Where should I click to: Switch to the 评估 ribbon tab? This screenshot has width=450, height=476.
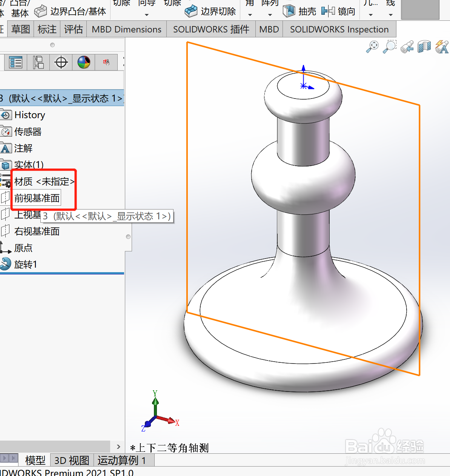click(73, 29)
